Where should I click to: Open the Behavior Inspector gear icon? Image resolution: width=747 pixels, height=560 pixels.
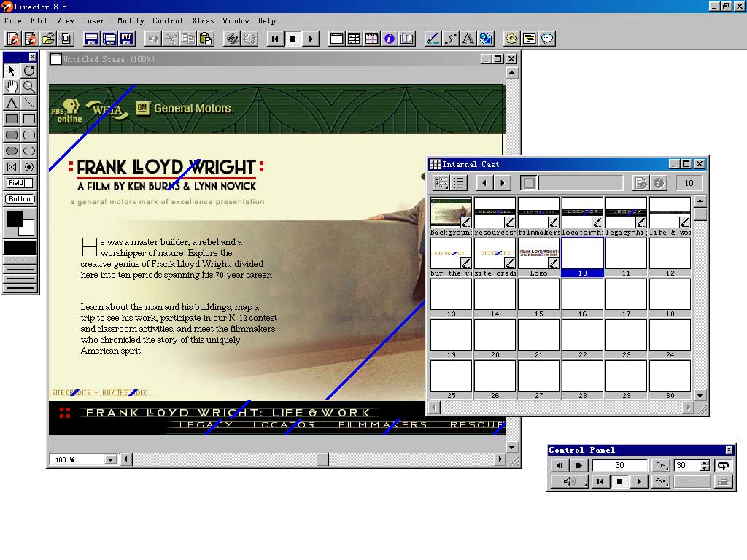[x=511, y=39]
